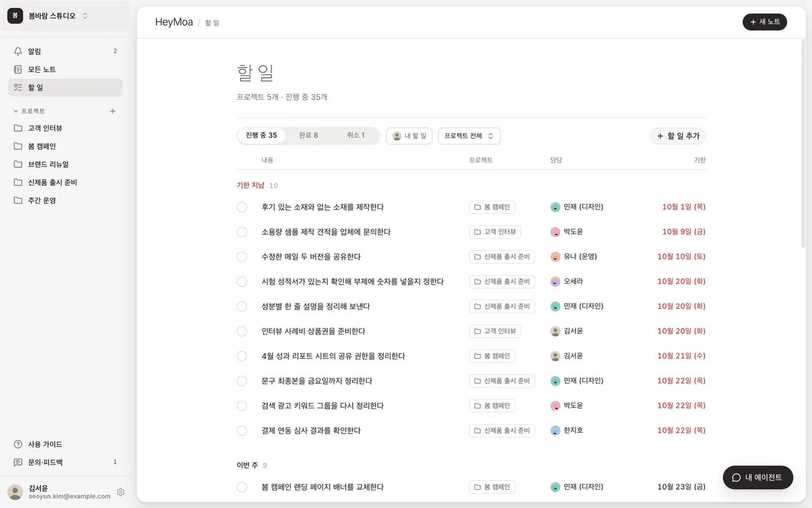The image size is (812, 508).
Task: Check off 문구 최종본을 금요일까지 정리한다
Action: pyautogui.click(x=242, y=381)
